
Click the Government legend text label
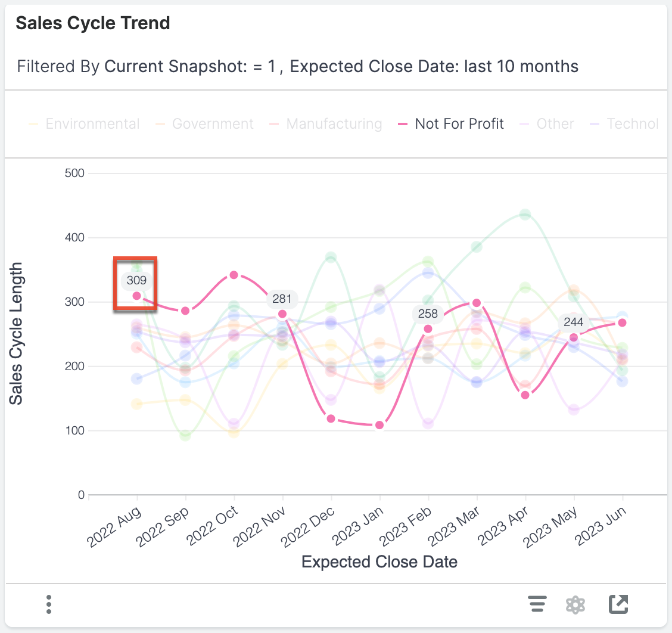pyautogui.click(x=213, y=123)
